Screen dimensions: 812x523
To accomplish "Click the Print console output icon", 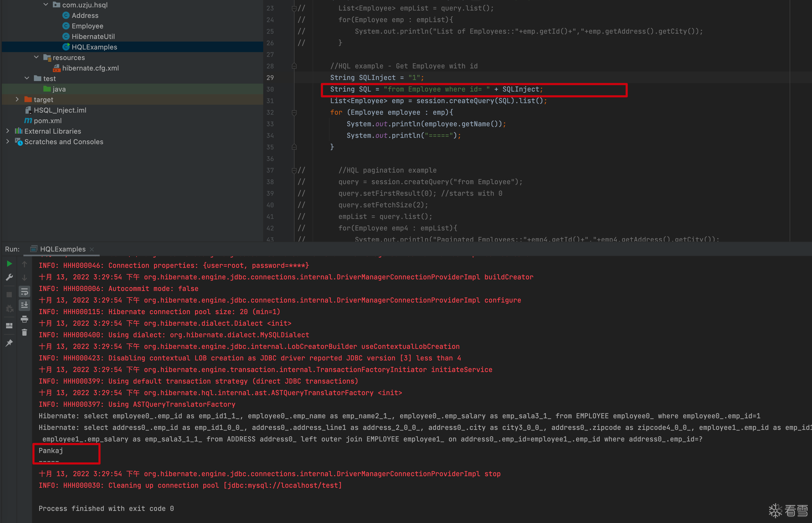I will click(x=24, y=319).
